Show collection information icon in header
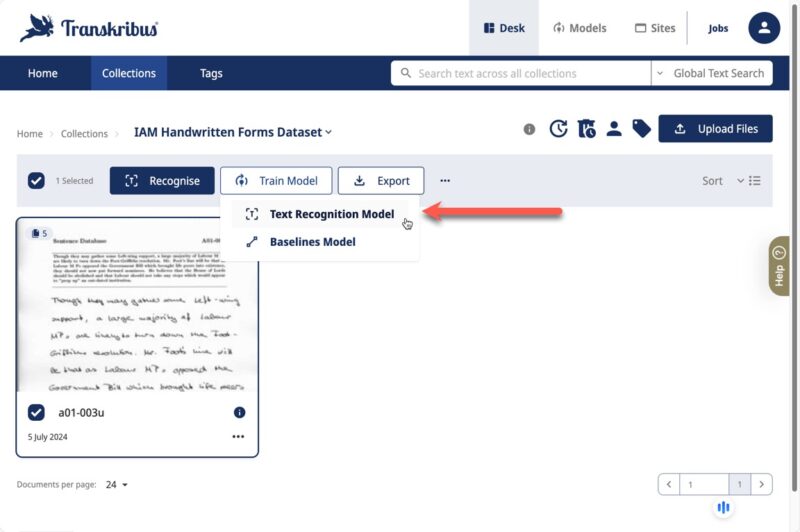The height and width of the screenshot is (532, 800). click(x=529, y=129)
